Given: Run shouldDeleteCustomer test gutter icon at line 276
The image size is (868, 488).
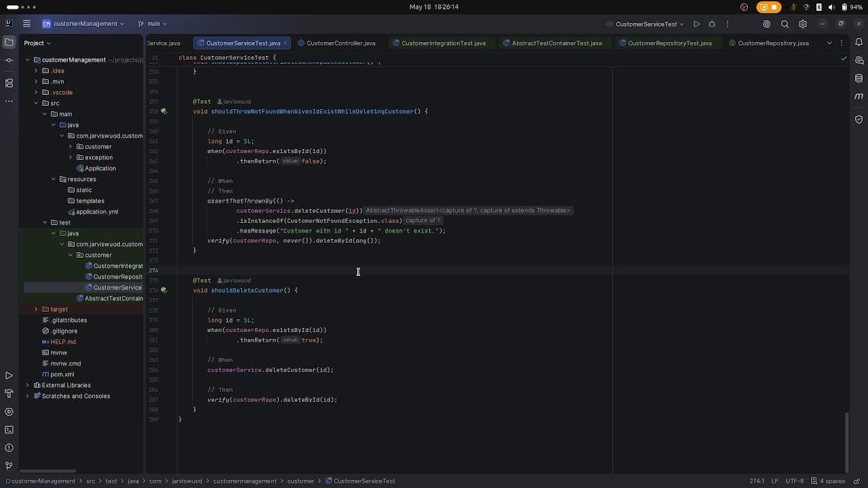Looking at the screenshot, I should 163,290.
